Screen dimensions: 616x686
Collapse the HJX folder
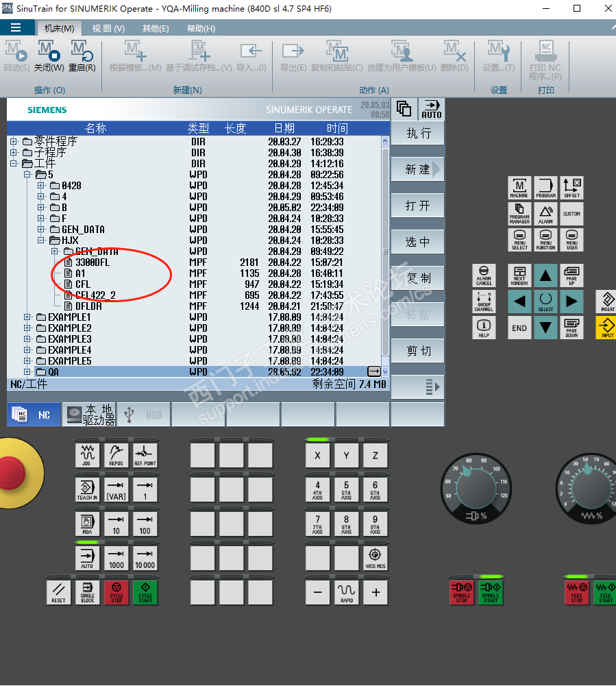click(x=40, y=240)
